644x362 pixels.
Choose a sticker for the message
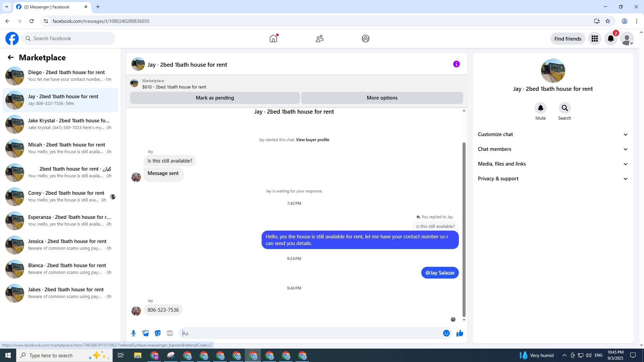(158, 333)
